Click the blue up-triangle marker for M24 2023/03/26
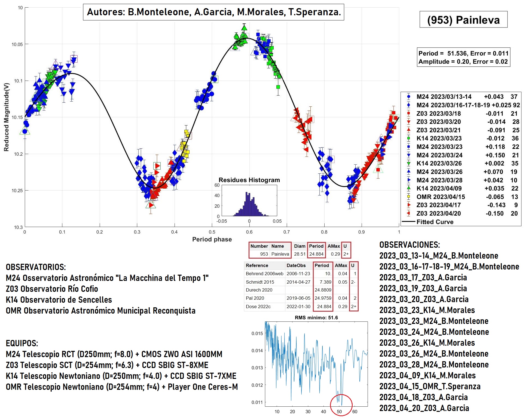The height and width of the screenshot is (420, 525). pos(408,172)
